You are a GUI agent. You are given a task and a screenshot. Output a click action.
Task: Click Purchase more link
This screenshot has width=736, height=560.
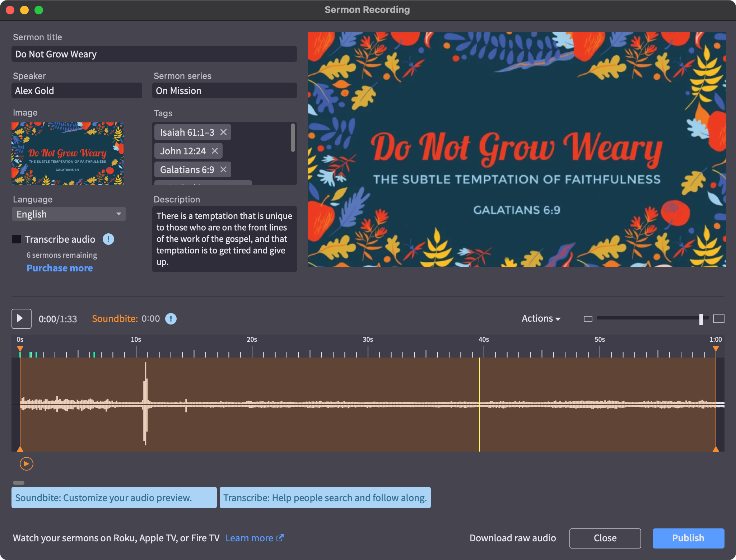[60, 268]
